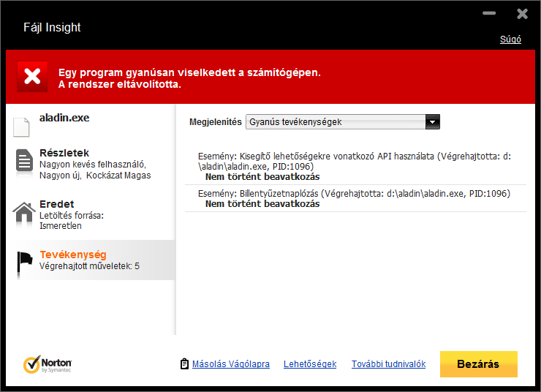Select the Részletek section heading
Viewport: 541px width, 392px height.
pyautogui.click(x=64, y=153)
